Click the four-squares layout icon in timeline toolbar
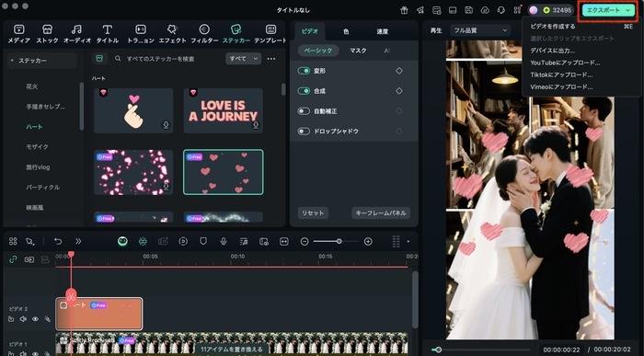The width and height of the screenshot is (644, 356). pyautogui.click(x=13, y=241)
